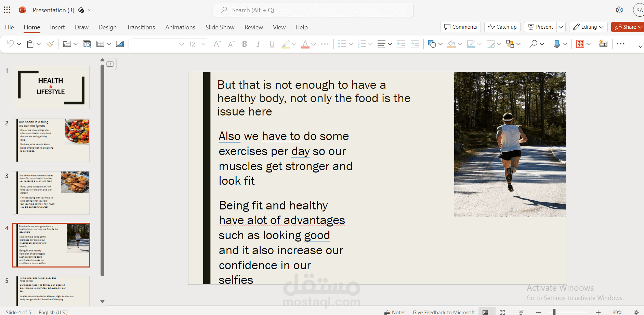Open the File menu
Image resolution: width=644 pixels, height=315 pixels.
10,27
